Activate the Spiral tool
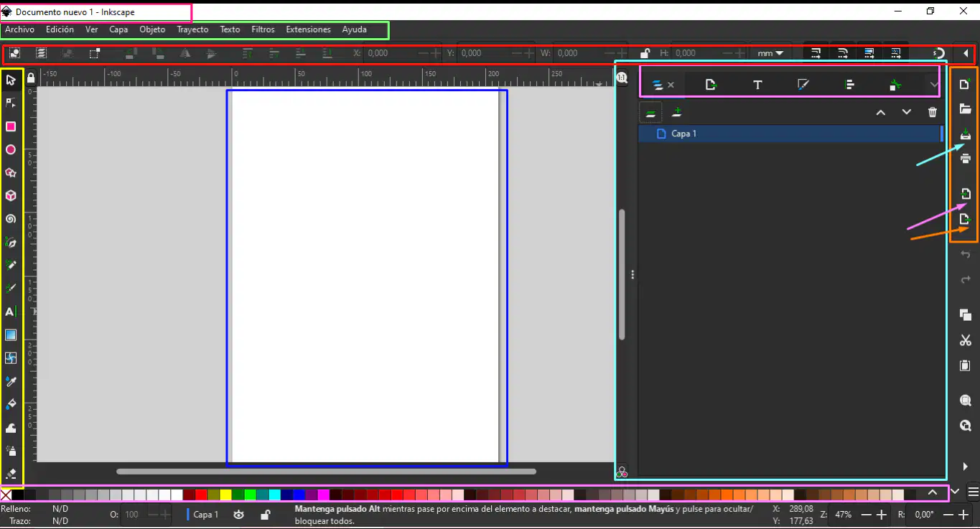This screenshot has height=529, width=980. 11,219
